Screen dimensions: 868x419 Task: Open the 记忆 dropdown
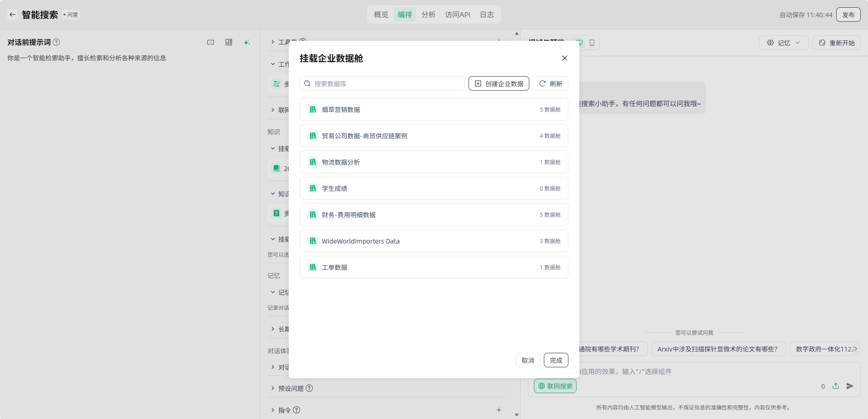click(784, 43)
